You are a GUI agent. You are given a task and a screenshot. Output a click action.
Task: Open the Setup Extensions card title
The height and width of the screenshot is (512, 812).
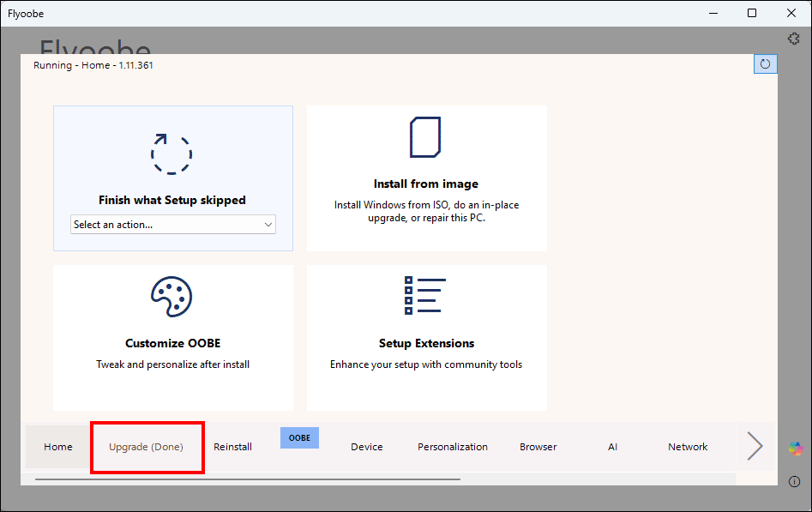pos(426,343)
